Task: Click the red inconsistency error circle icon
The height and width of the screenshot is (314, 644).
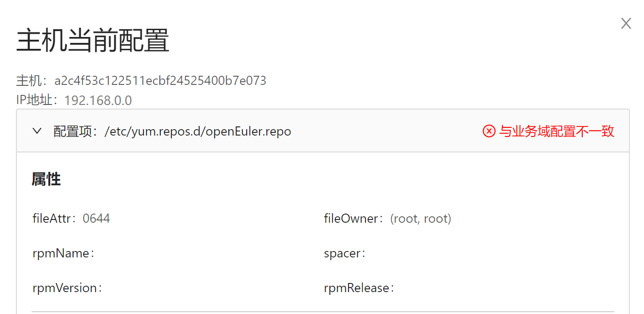Action: click(x=489, y=131)
